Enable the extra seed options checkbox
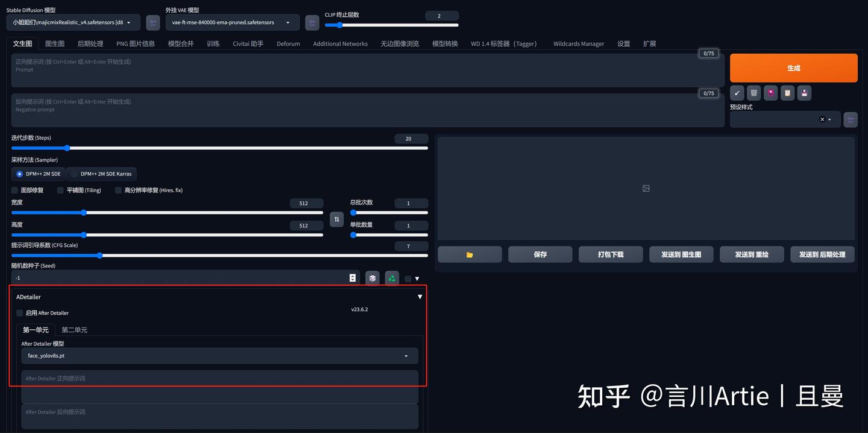The image size is (868, 433). [x=408, y=279]
